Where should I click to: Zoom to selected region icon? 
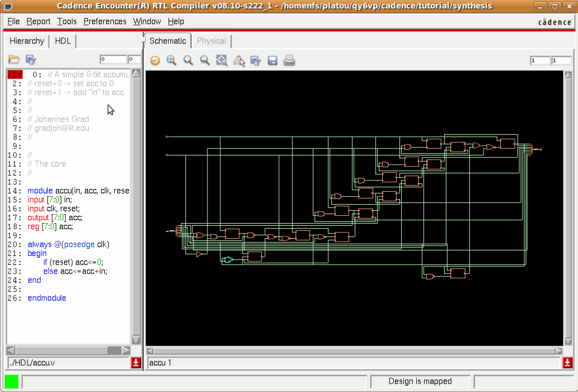pyautogui.click(x=222, y=60)
